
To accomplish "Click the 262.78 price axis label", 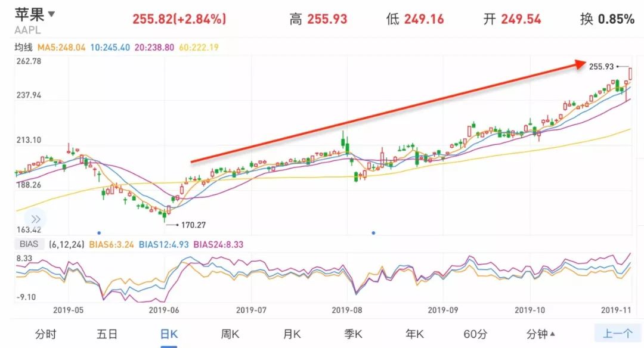I will pos(29,61).
